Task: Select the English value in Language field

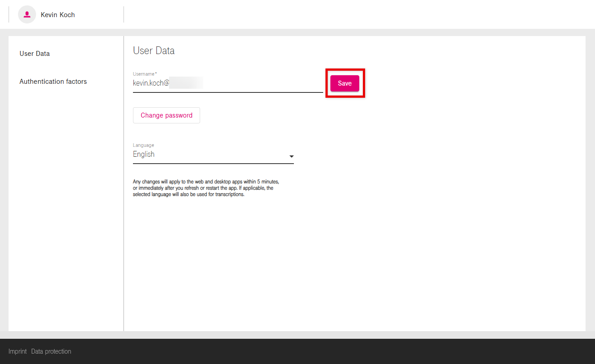Action: click(x=144, y=155)
